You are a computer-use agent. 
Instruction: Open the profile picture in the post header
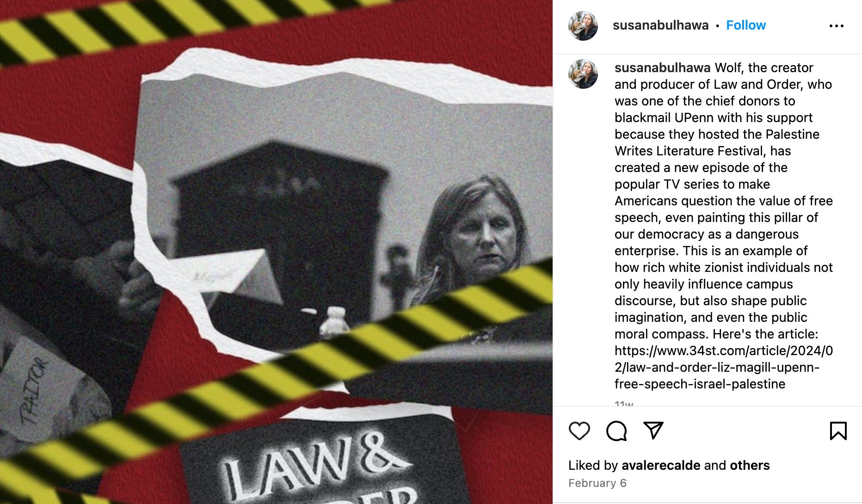[x=583, y=26]
